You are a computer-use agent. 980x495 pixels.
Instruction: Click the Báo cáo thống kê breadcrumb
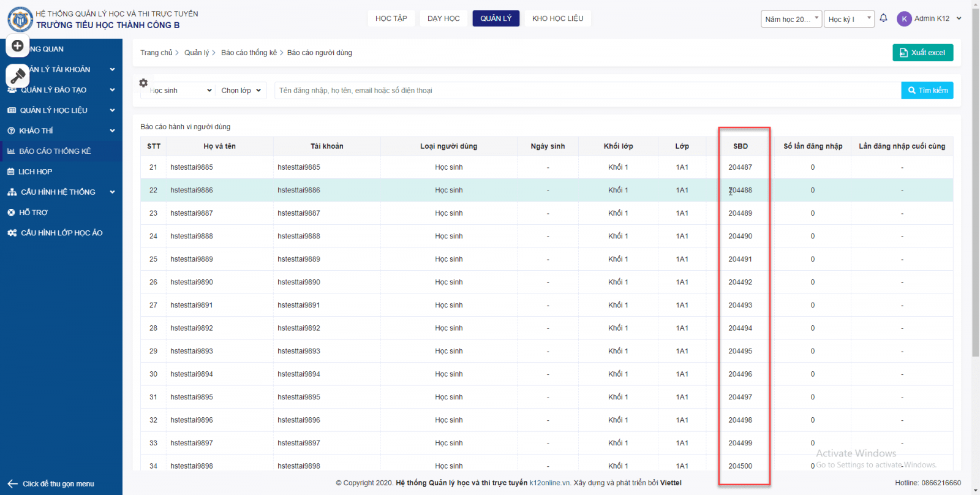click(x=249, y=53)
